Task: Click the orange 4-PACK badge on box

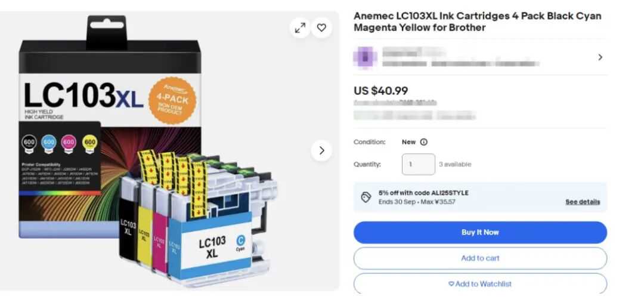Action: point(172,101)
